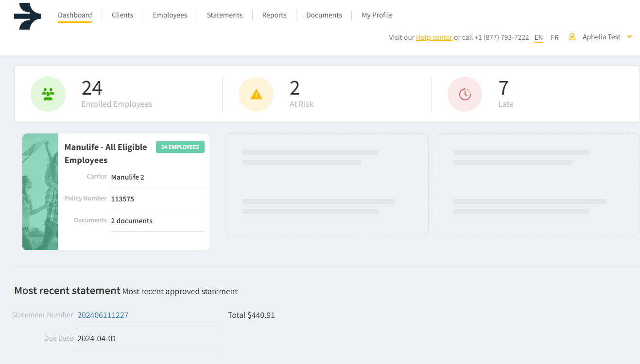Open the Employees menu item
The image size is (640, 364).
(170, 15)
